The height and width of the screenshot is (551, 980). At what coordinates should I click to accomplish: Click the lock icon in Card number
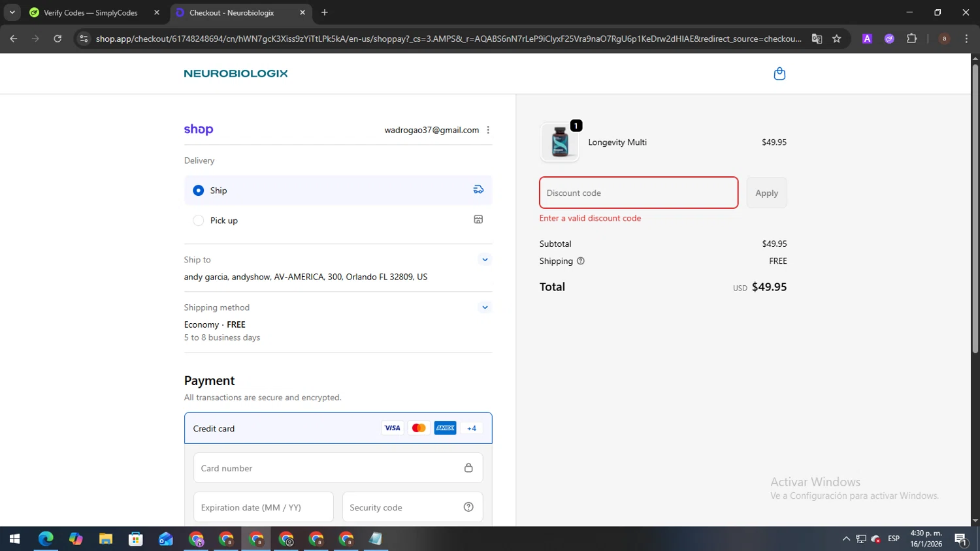[468, 467]
